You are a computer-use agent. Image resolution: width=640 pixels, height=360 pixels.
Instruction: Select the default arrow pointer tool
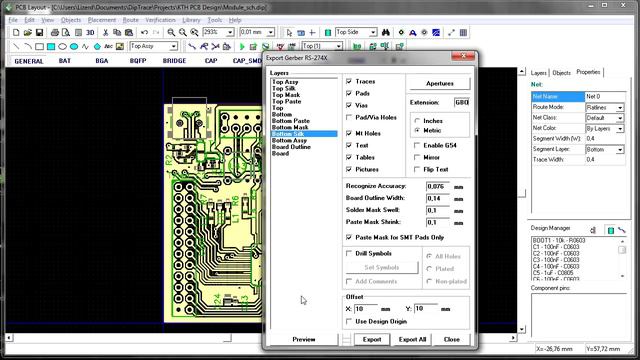pos(289,32)
